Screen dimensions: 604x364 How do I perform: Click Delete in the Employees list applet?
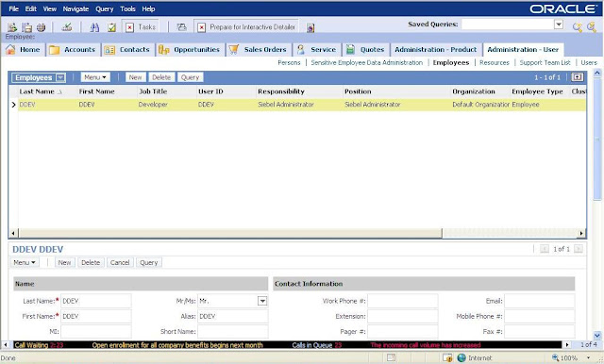(161, 77)
